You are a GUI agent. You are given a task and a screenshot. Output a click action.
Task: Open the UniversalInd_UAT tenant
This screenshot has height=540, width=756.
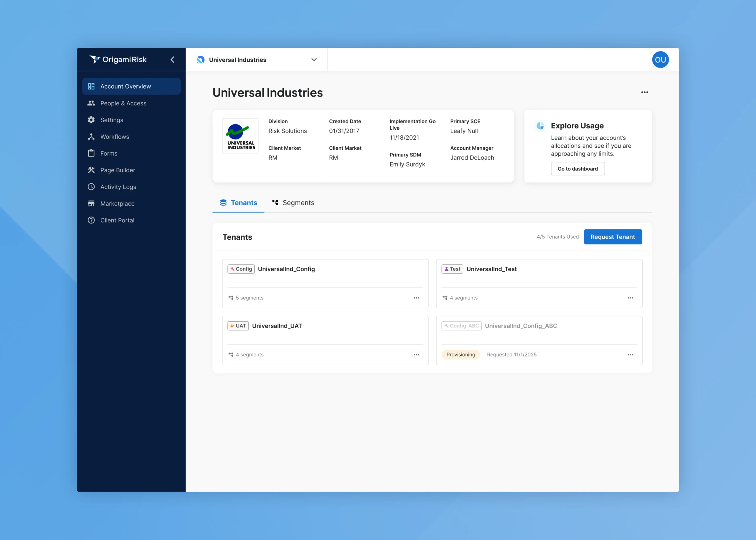pyautogui.click(x=277, y=326)
